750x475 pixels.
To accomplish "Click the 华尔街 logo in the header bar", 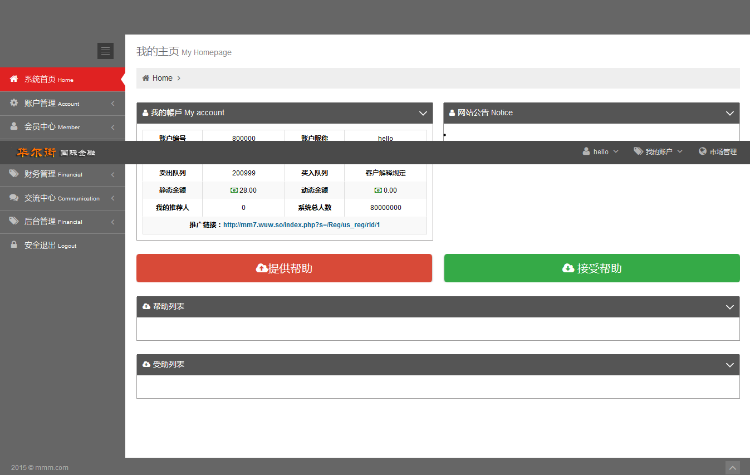I will 36,152.
